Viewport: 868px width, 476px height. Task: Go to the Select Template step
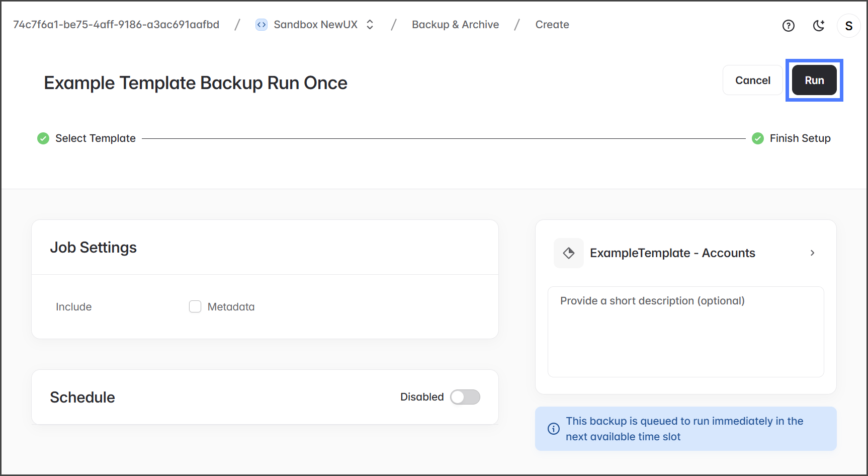tap(96, 138)
